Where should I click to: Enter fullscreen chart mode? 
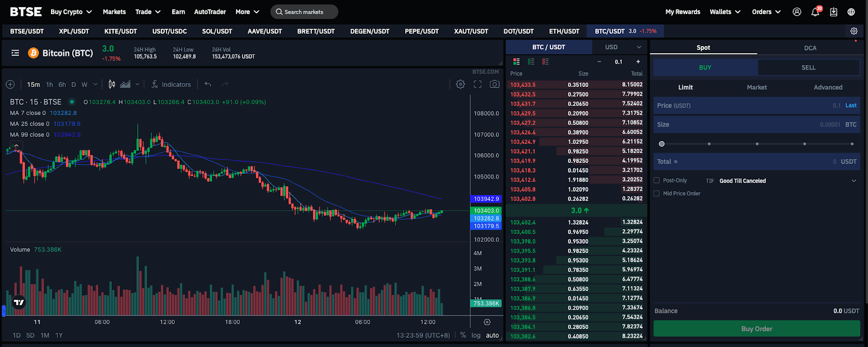pos(477,84)
